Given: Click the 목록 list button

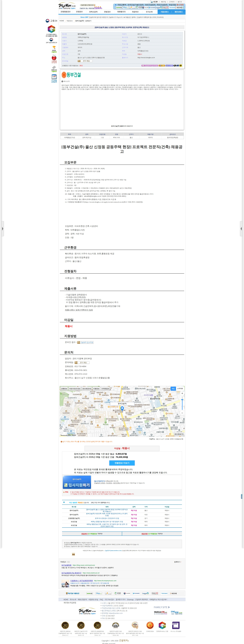Looking at the screenshot, I should click(73, 554).
